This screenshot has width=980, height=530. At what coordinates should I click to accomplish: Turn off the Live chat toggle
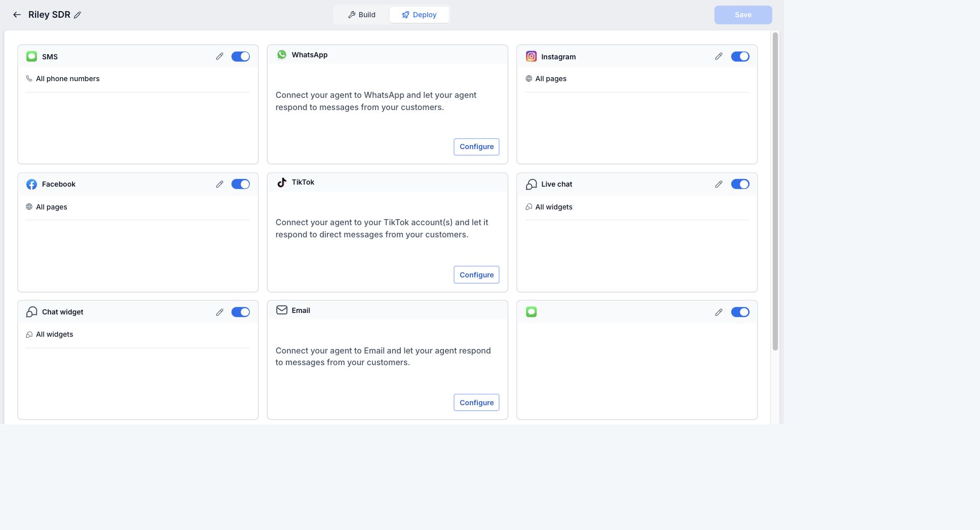coord(740,184)
